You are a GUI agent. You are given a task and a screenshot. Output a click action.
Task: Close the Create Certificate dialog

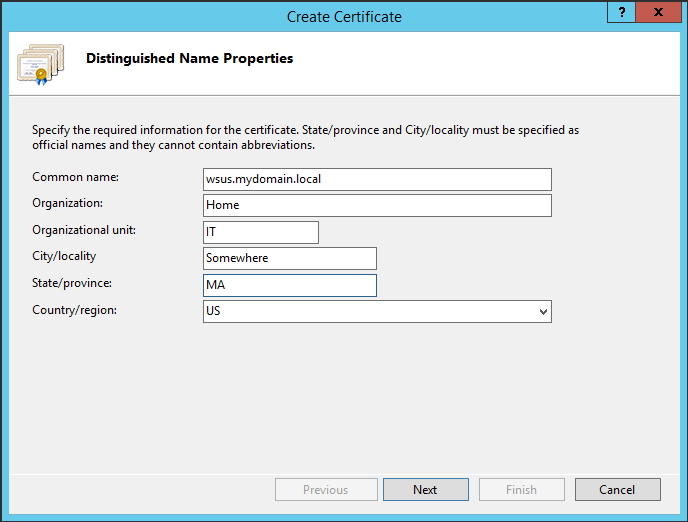(x=659, y=12)
